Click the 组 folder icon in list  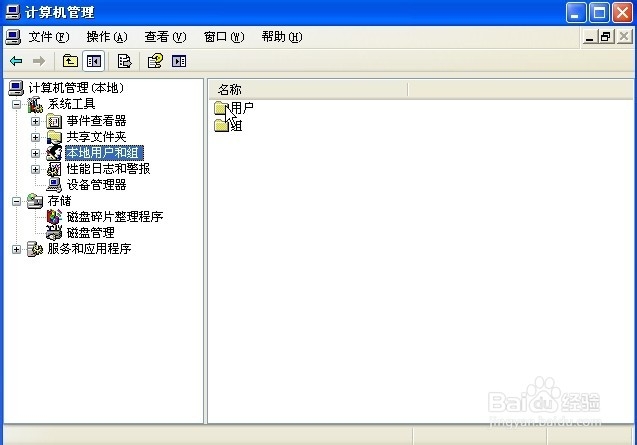[221, 126]
